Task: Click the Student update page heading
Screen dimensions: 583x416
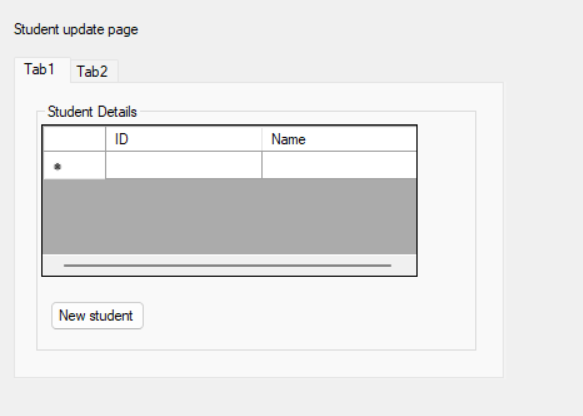Action: [76, 29]
